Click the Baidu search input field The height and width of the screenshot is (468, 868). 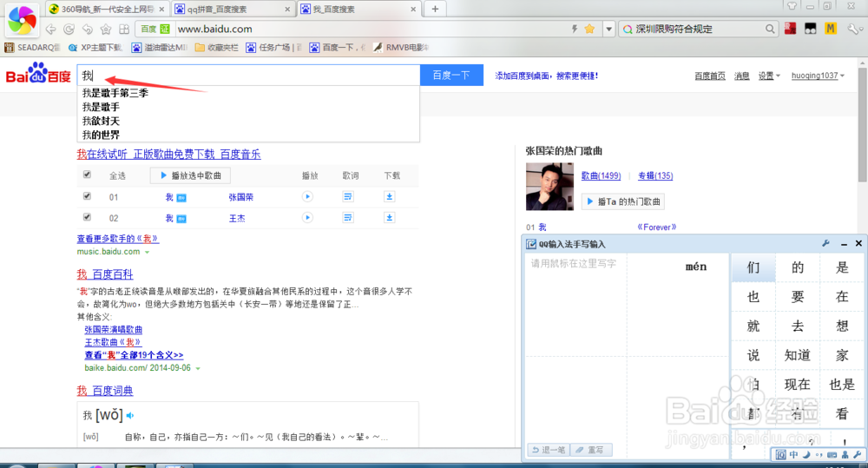pos(248,76)
